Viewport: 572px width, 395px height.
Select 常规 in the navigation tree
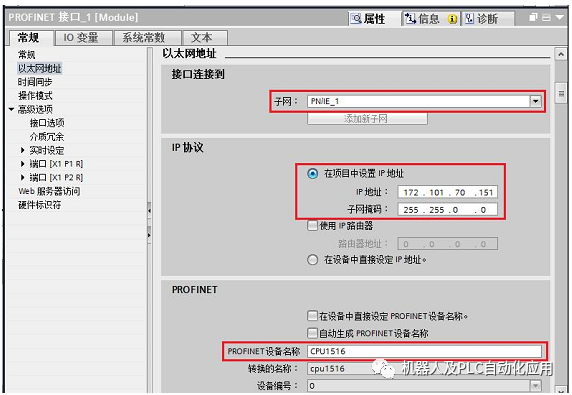[x=27, y=55]
